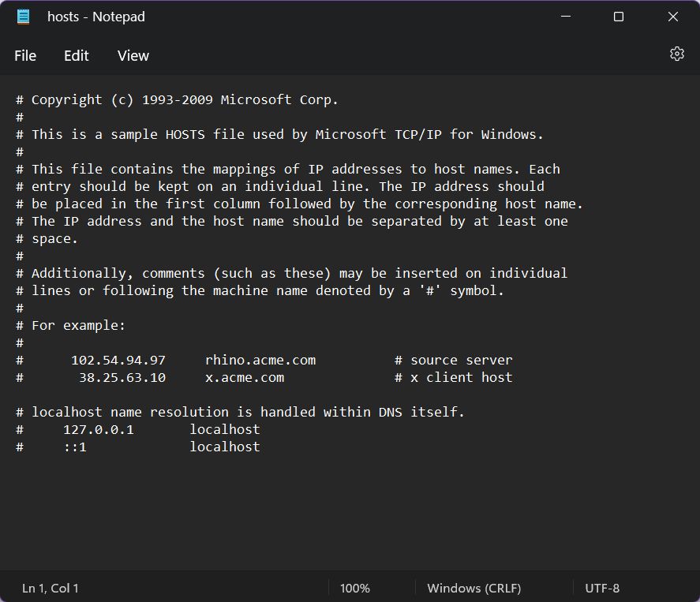
Task: Minimize the Notepad window
Action: 565,16
